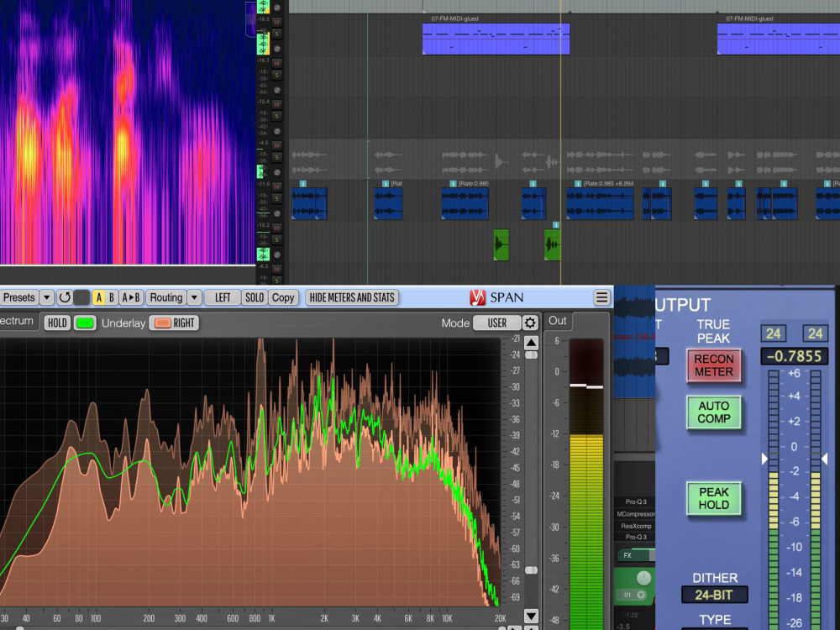Click the left 24 bit-depth readout

(773, 333)
